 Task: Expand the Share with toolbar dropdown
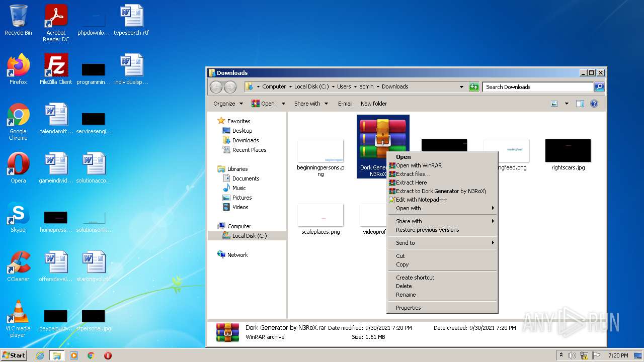click(311, 104)
